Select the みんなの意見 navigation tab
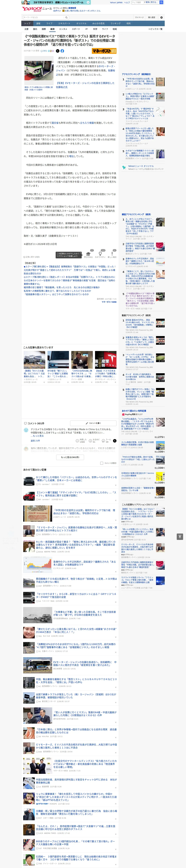Screen dimensions: 186x868 click(99, 24)
